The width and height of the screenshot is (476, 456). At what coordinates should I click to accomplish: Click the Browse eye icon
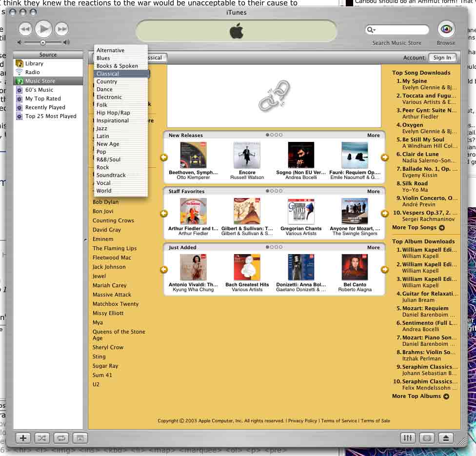click(446, 29)
